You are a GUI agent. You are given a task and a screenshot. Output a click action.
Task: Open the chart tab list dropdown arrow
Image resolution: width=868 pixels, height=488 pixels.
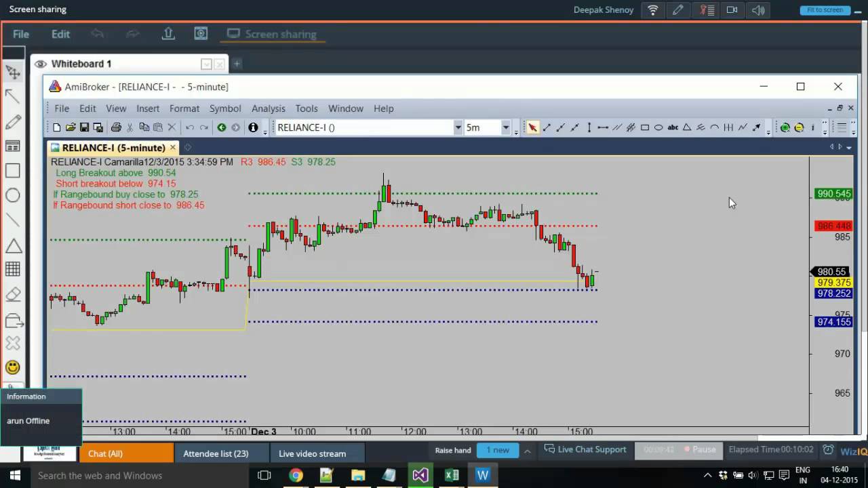(x=848, y=147)
